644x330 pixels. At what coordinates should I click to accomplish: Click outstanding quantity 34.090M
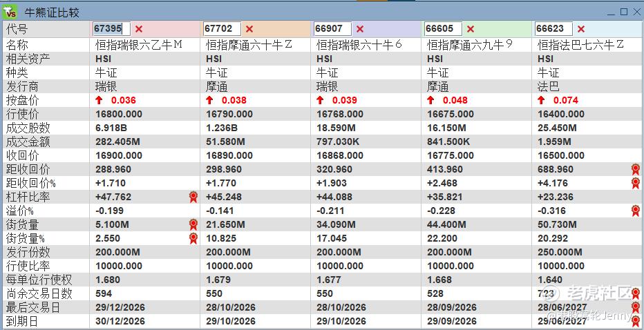tap(336, 224)
